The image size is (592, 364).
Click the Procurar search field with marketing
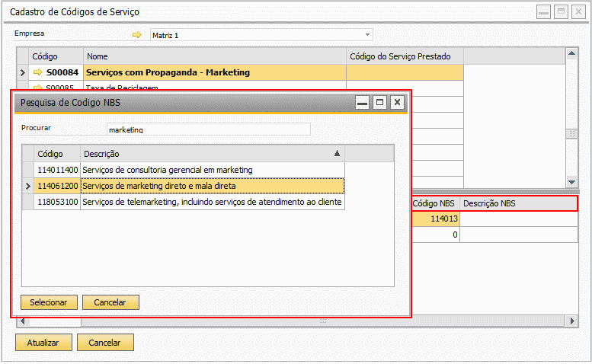[209, 129]
